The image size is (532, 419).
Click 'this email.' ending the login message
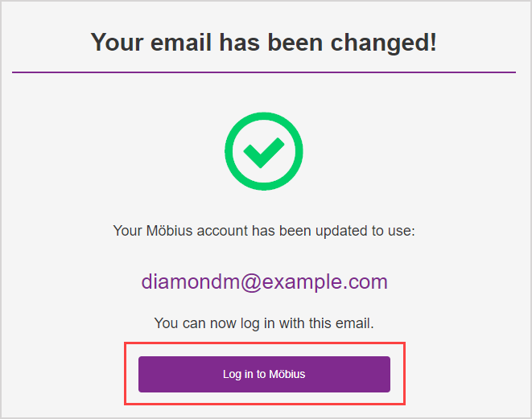(341, 323)
